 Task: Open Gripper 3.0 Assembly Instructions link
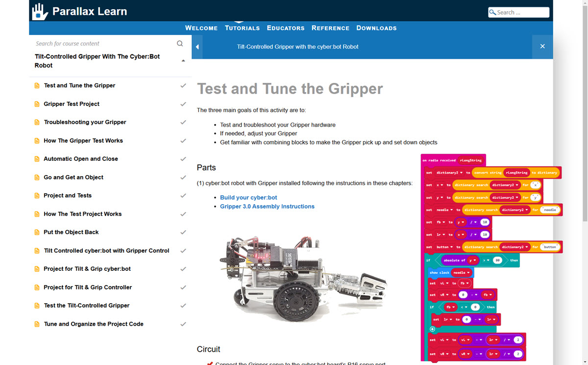pos(267,207)
